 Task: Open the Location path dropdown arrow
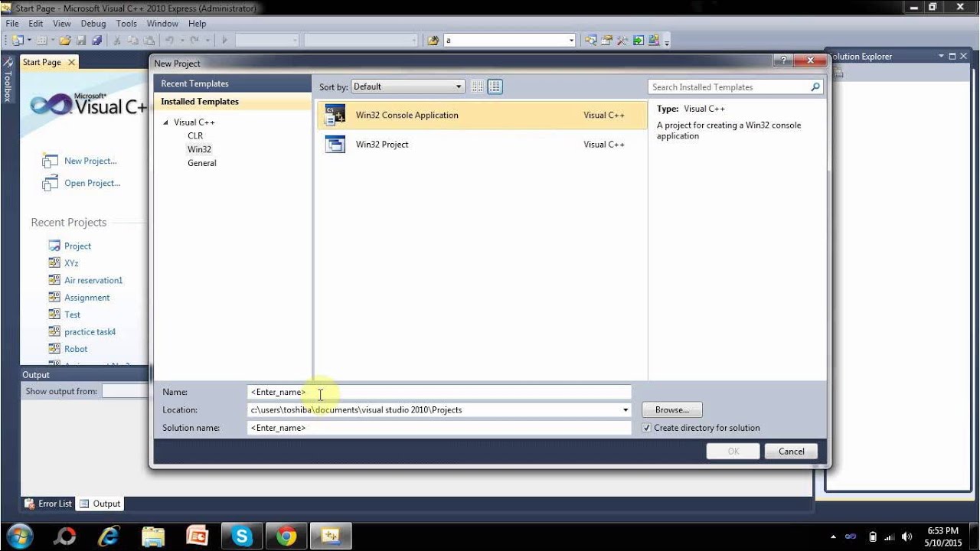(626, 410)
